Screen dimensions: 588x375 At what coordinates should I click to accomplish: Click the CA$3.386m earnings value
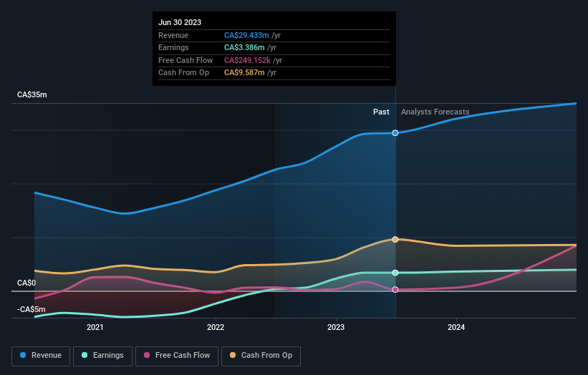pyautogui.click(x=244, y=47)
